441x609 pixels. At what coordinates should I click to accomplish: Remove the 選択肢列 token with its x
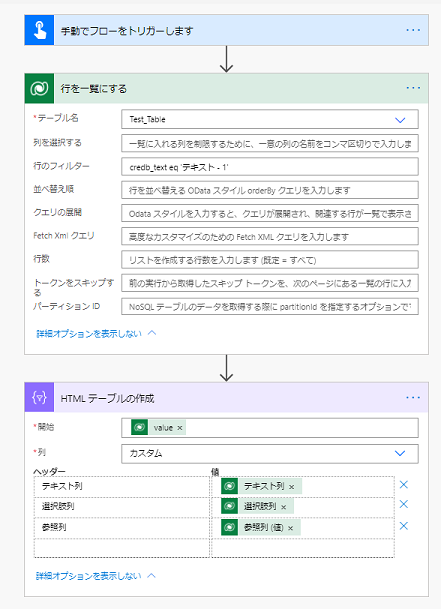(284, 507)
